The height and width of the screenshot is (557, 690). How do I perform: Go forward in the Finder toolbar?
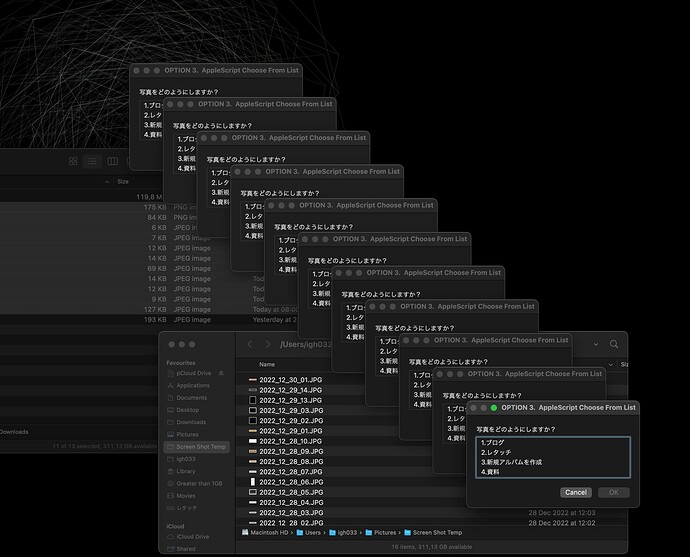[268, 344]
